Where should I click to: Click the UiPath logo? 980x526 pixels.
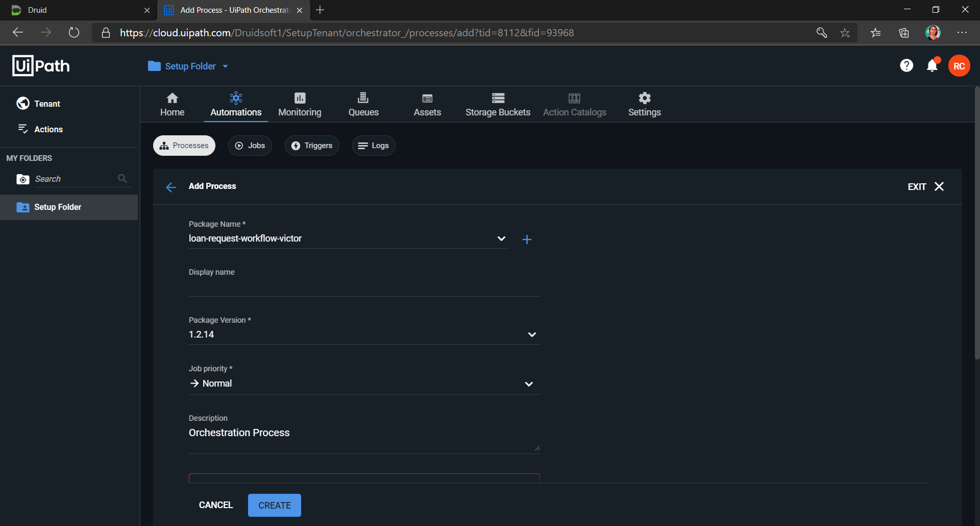click(41, 66)
